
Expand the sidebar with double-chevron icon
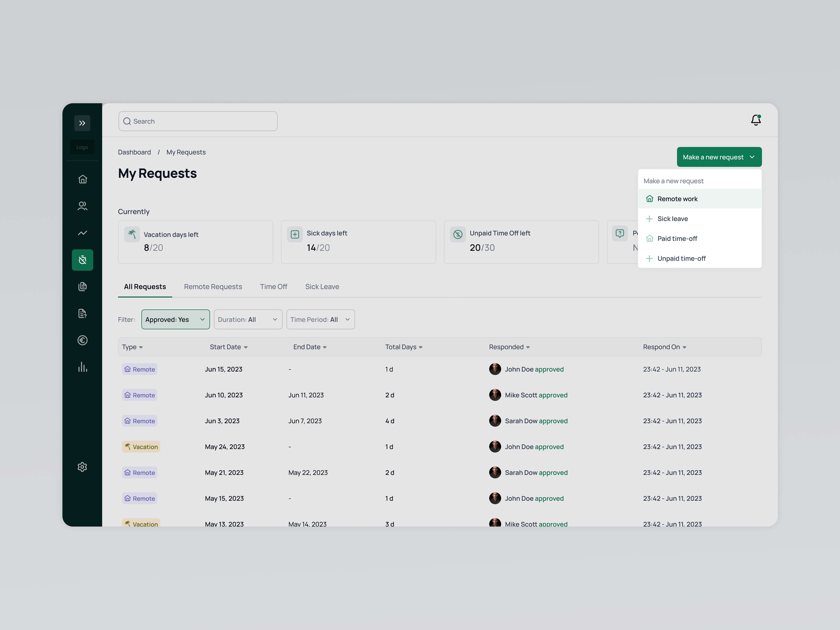click(82, 123)
